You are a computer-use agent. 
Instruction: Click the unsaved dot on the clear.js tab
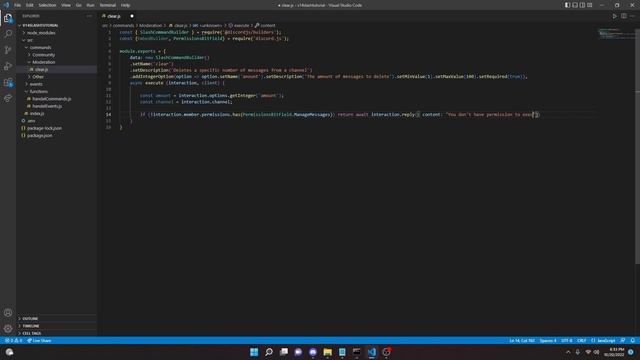tap(132, 16)
